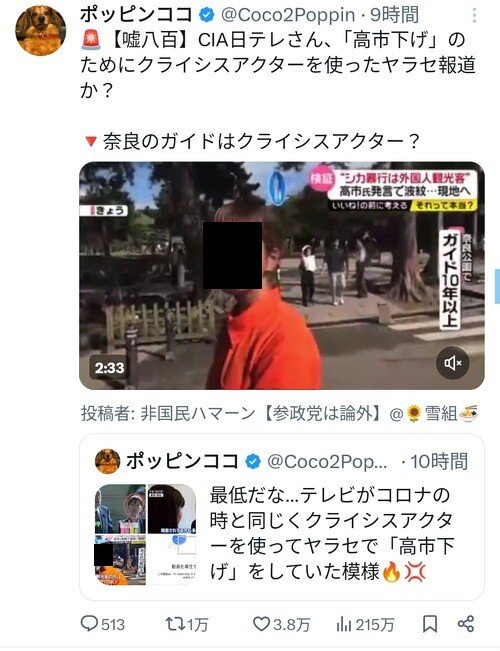This screenshot has width=500, height=651.
Task: Click verified badge in the quoted post
Action: pos(253,461)
